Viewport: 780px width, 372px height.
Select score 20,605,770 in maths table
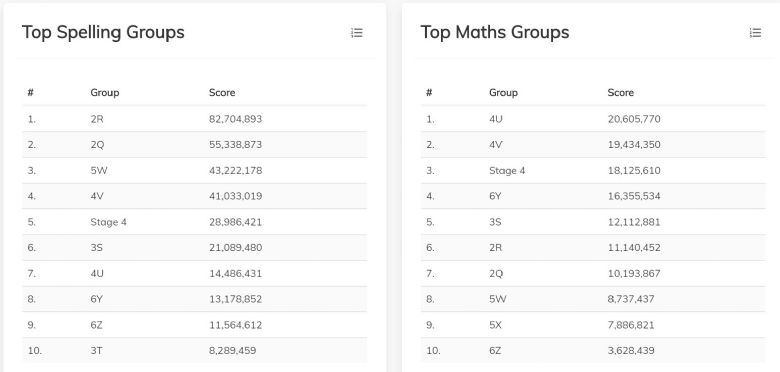click(x=634, y=119)
